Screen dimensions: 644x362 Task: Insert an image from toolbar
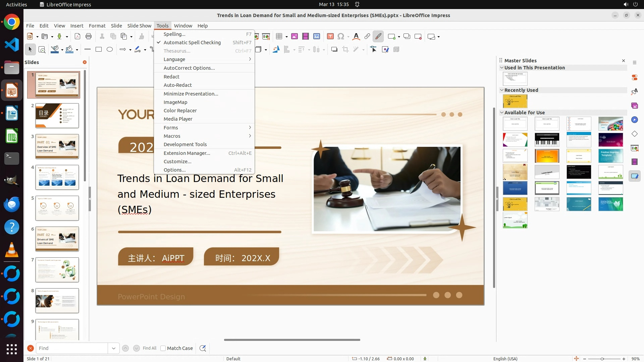(x=294, y=37)
